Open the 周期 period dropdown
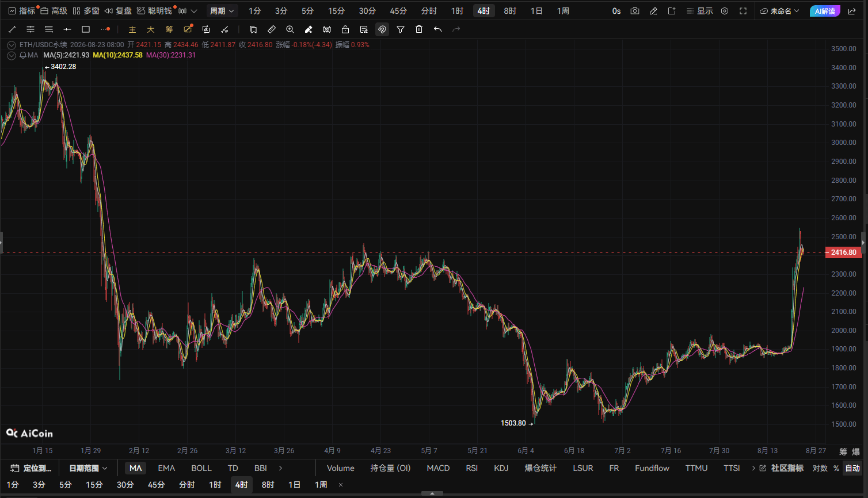This screenshot has height=498, width=868. [x=222, y=11]
